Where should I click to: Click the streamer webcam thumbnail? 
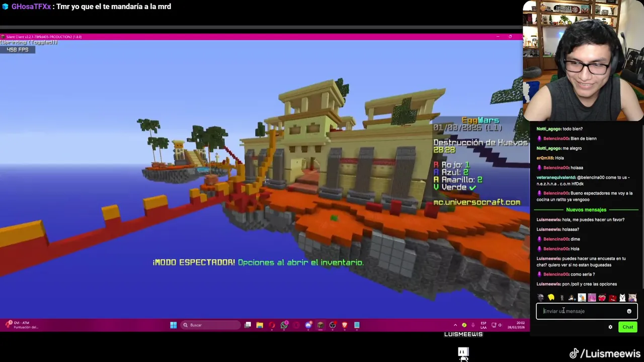583,61
